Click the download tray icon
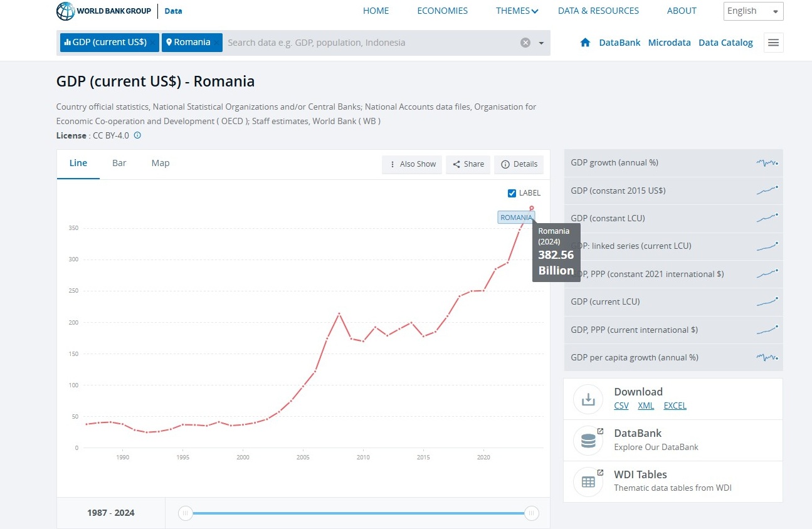 [588, 399]
